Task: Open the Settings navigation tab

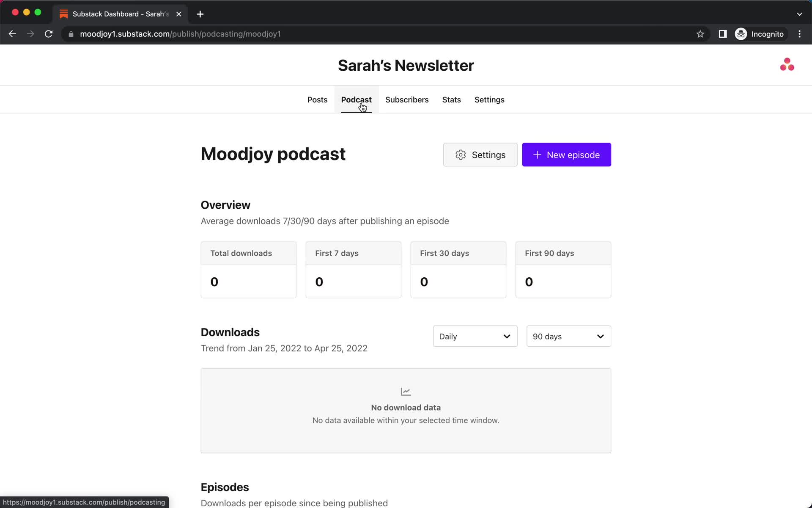Action: point(489,99)
